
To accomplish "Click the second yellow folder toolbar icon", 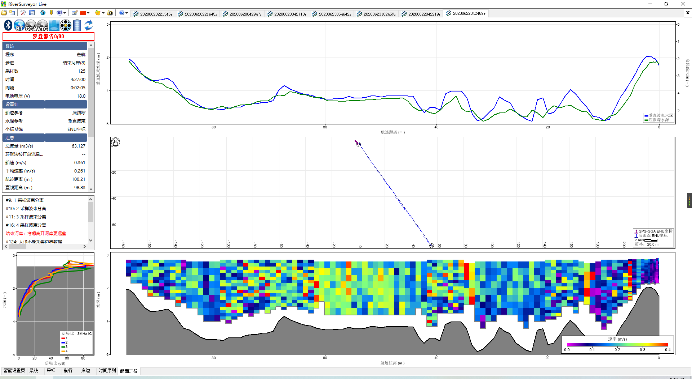I will [12, 13].
